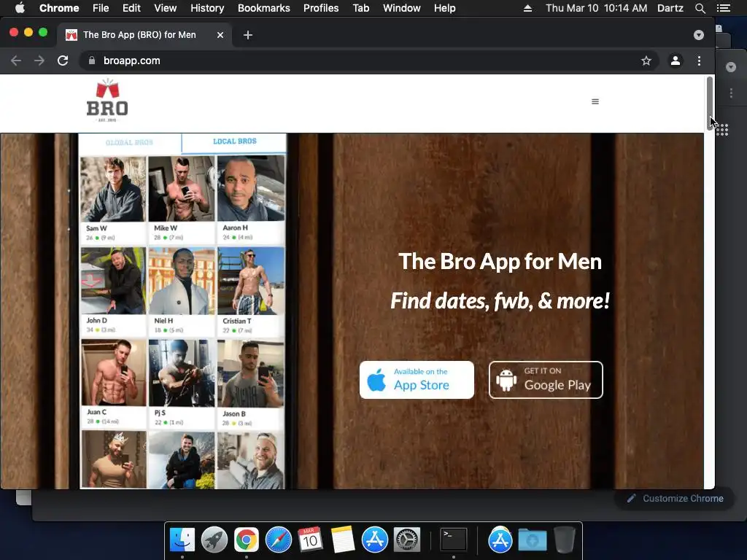Viewport: 747px width, 560px height.
Task: Open Aaron H profile photo
Action: click(x=251, y=189)
